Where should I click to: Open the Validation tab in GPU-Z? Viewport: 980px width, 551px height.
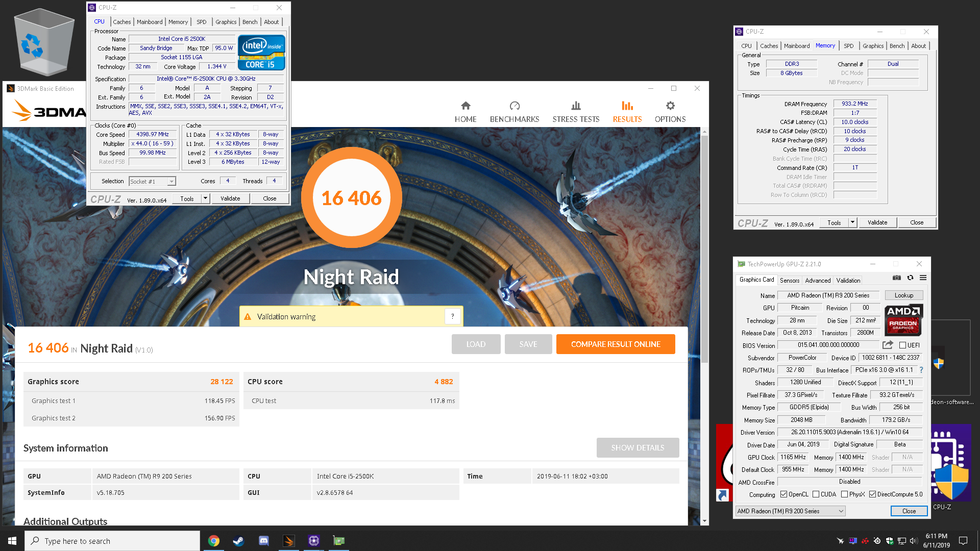pos(848,281)
